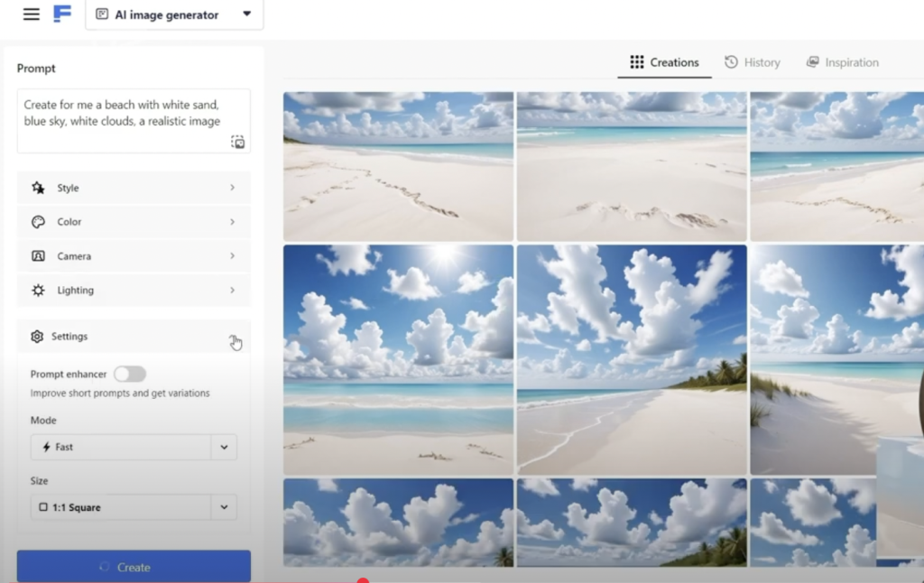Click the lightning bolt icon in Mode field
The width and height of the screenshot is (924, 583).
click(47, 447)
